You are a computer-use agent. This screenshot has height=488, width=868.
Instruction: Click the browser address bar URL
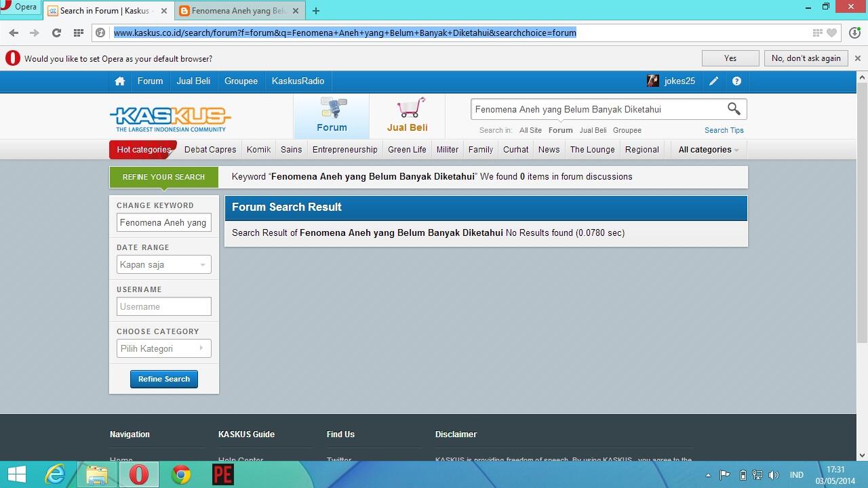345,33
